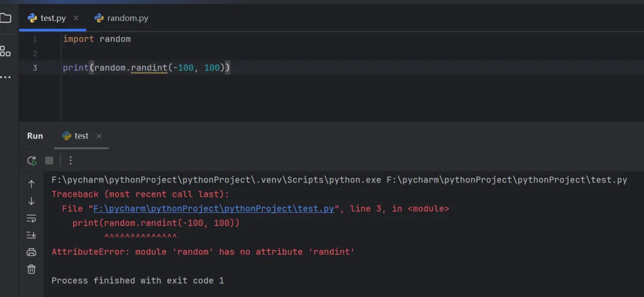The width and height of the screenshot is (644, 297).
Task: Click the print console output icon
Action: [32, 252]
